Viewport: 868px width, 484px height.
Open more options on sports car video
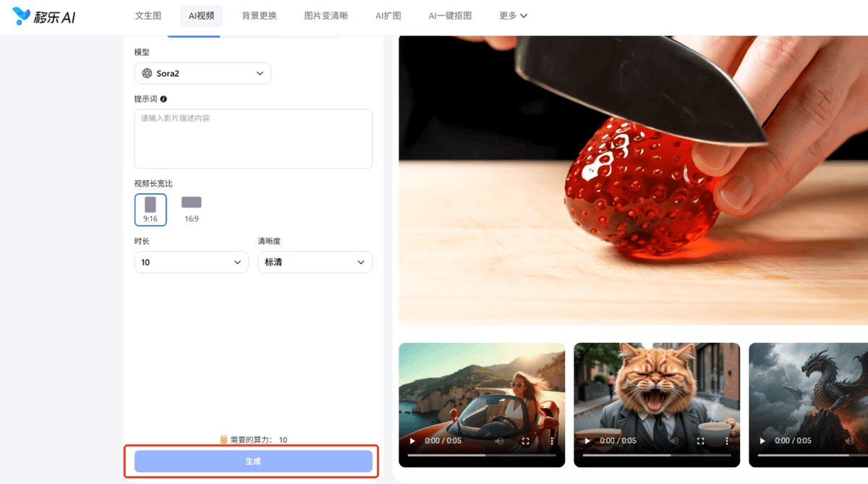552,441
